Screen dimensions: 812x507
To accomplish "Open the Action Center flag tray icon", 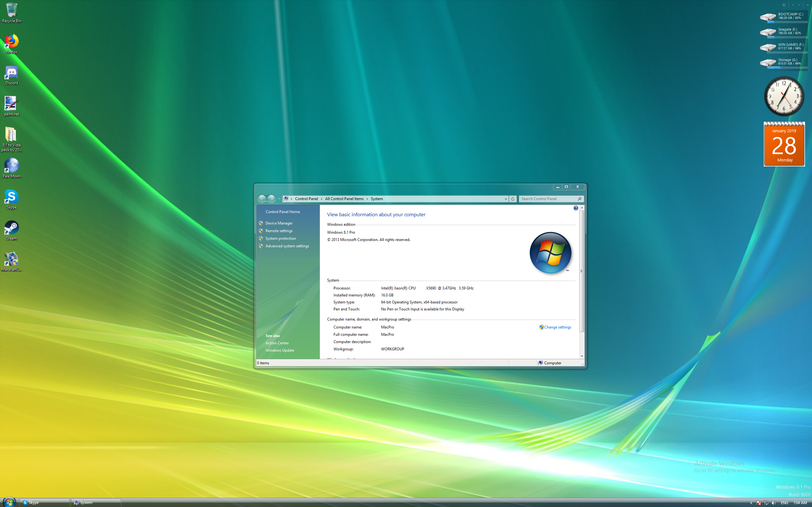I will click(x=758, y=503).
